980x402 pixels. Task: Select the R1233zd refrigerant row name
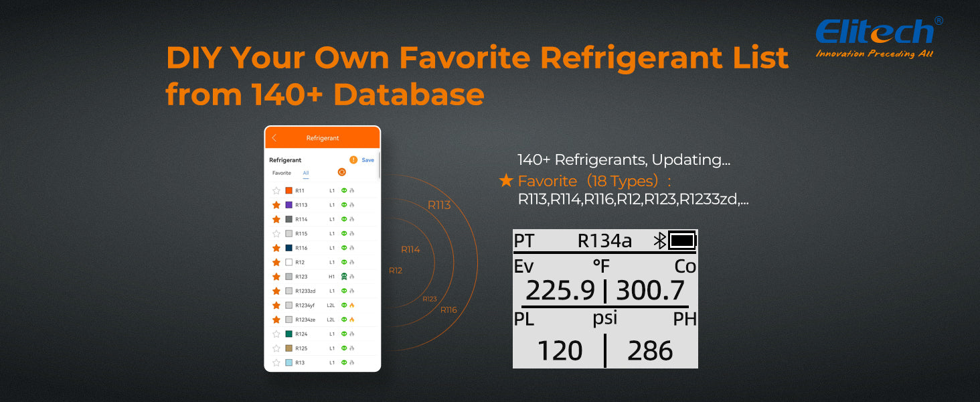point(305,291)
